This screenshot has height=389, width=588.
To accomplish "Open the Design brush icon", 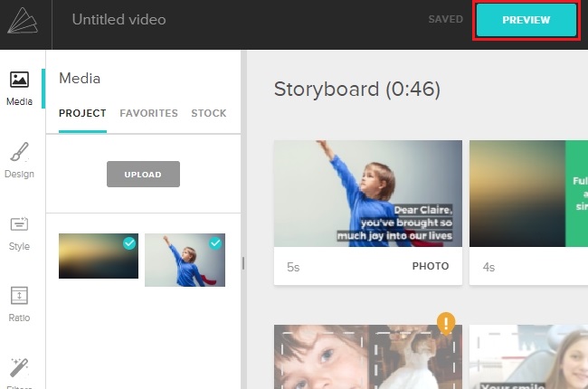I will coord(19,152).
